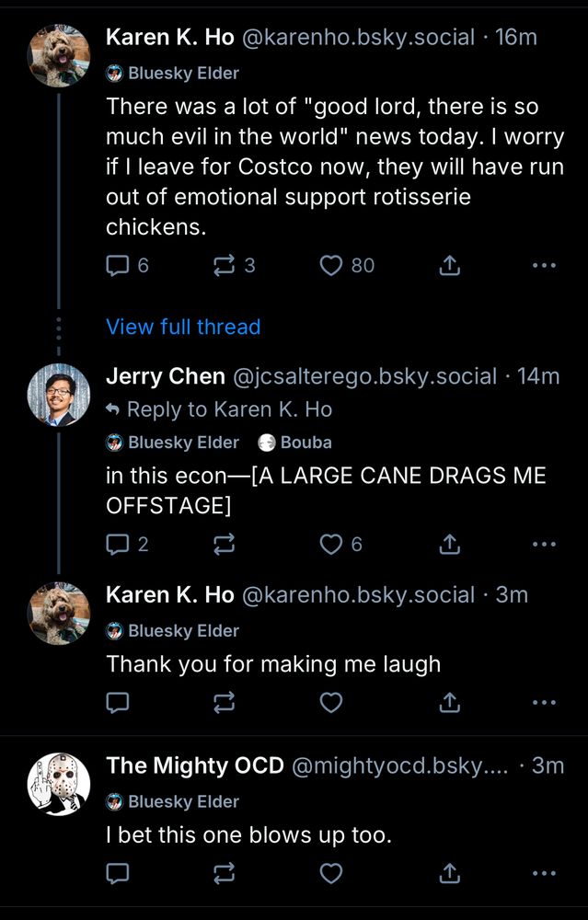Like Karen's 'Thank you for making me laugh' post
This screenshot has height=920, width=588.
click(x=331, y=702)
